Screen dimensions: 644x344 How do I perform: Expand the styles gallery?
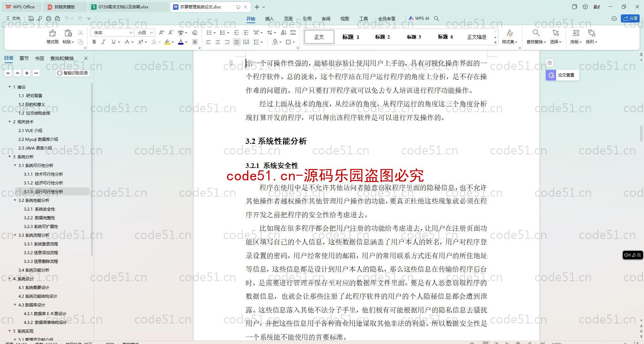(x=495, y=42)
